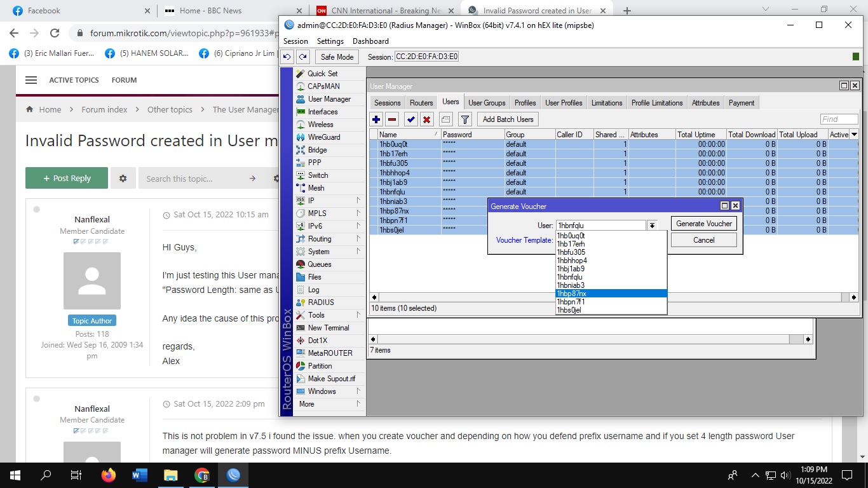
Task: Click the WinBox undo arrow icon
Action: pyautogui.click(x=287, y=57)
